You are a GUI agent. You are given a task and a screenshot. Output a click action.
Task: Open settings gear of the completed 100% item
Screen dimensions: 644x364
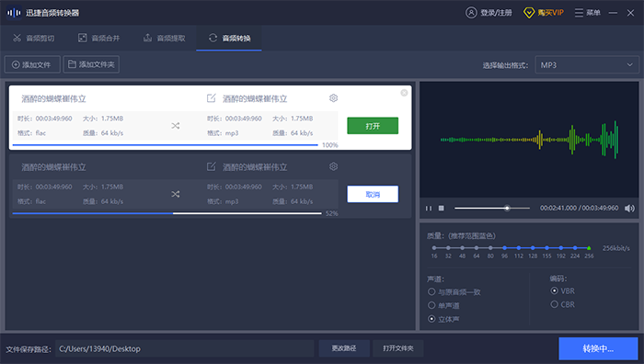tap(333, 98)
